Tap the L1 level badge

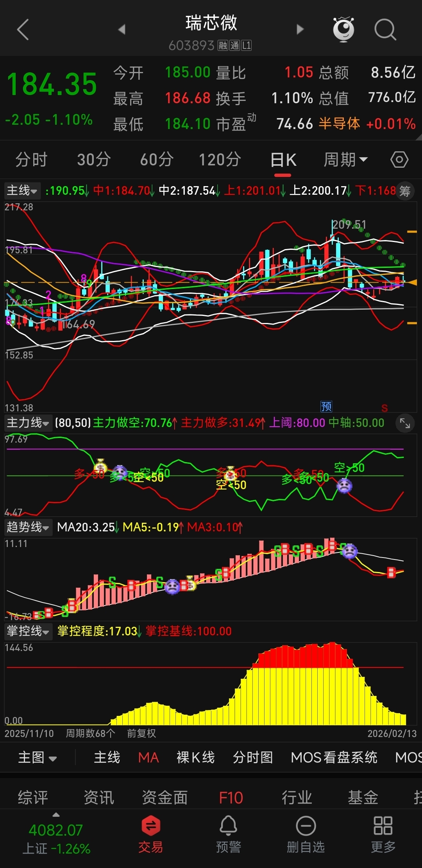tap(246, 46)
